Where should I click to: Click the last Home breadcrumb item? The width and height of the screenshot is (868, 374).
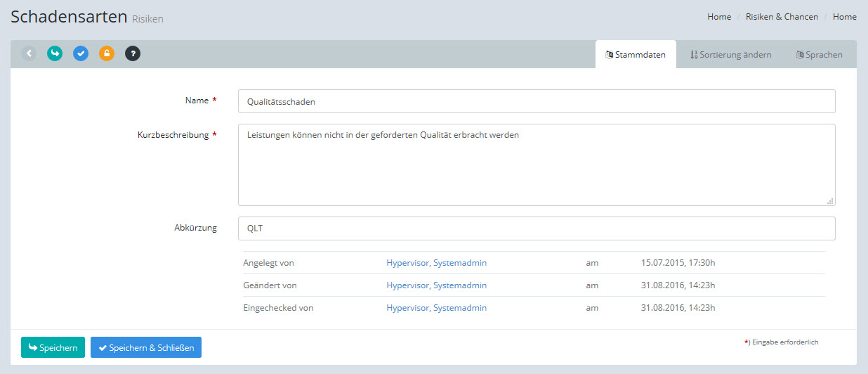click(x=844, y=17)
